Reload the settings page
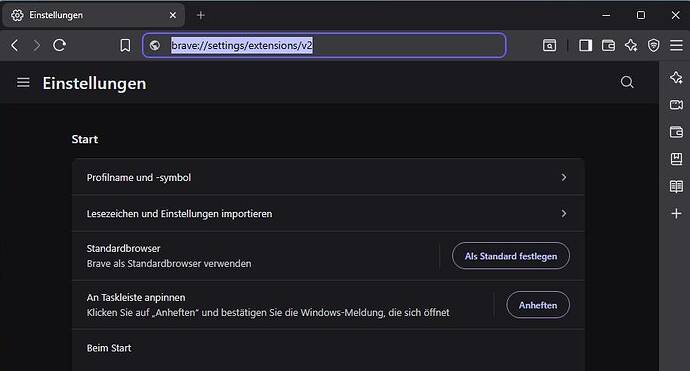 60,45
